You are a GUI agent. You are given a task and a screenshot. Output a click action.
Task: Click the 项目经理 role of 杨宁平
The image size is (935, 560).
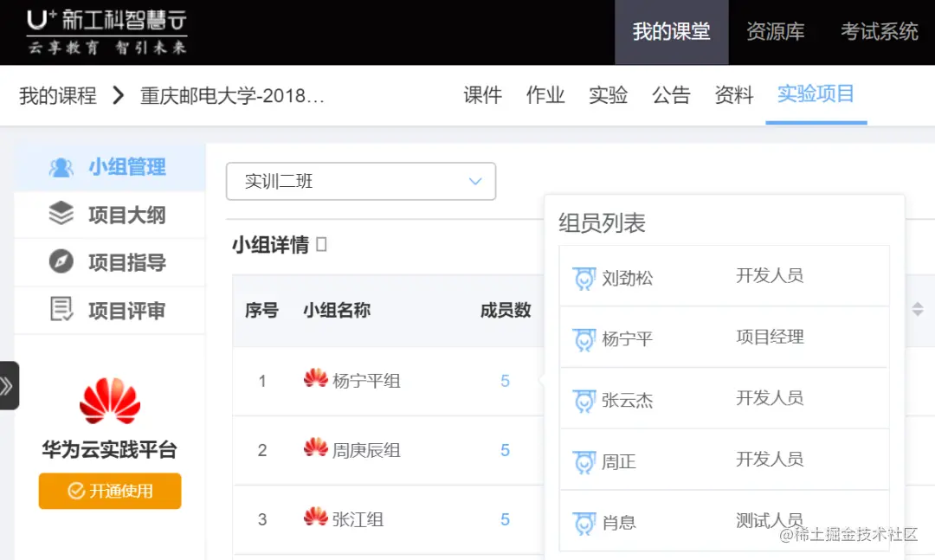click(x=770, y=337)
